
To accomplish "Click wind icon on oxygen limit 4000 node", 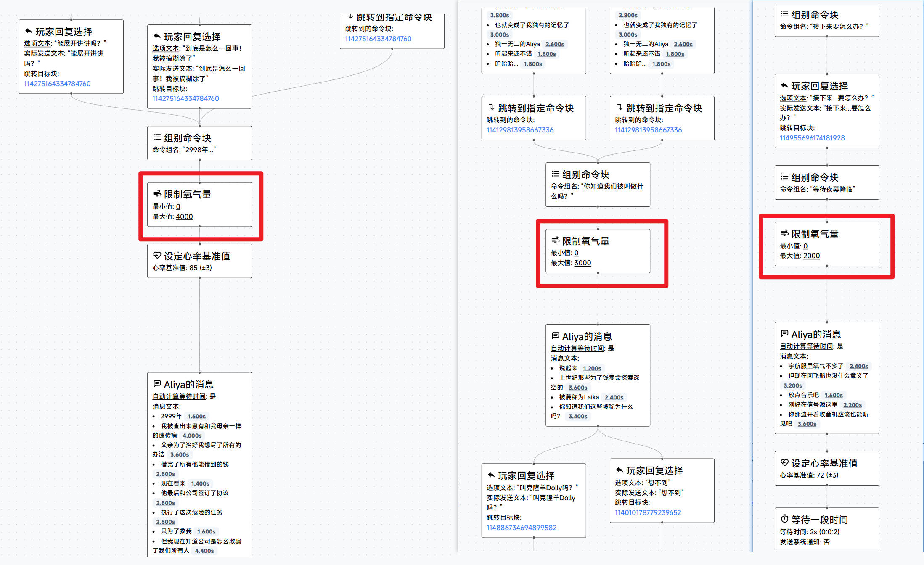I will coord(157,194).
